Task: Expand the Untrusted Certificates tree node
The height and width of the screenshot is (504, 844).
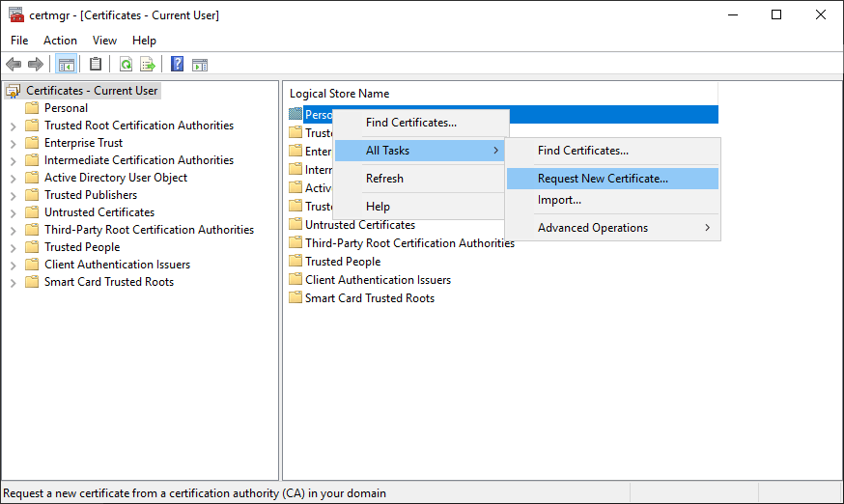Action: point(13,212)
